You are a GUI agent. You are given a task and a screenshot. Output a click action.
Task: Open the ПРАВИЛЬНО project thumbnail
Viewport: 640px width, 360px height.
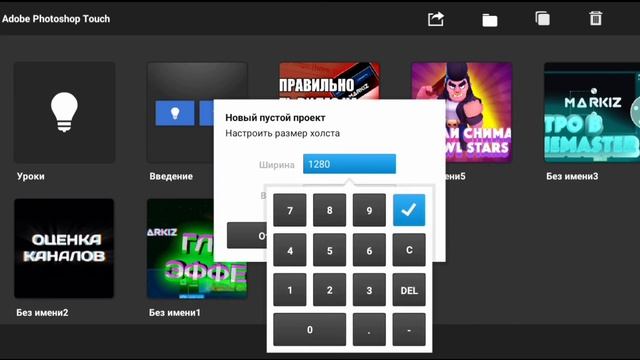[x=329, y=81]
